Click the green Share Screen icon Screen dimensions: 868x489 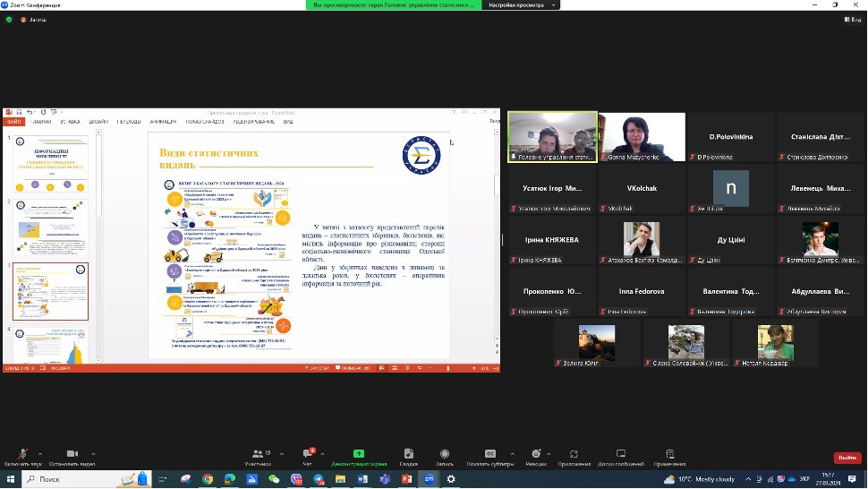358,455
